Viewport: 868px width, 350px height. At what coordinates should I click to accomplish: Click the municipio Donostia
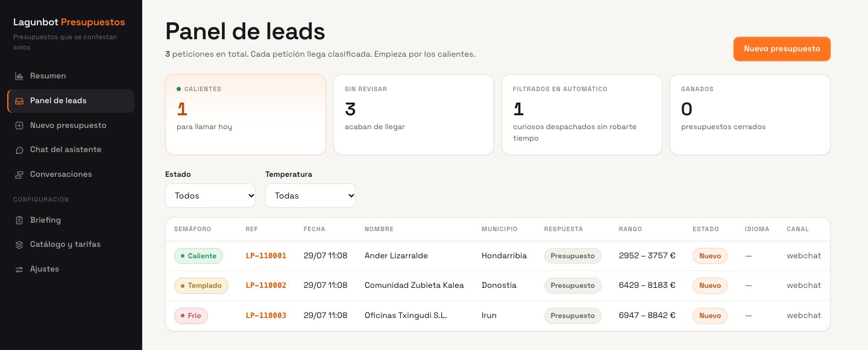pyautogui.click(x=498, y=285)
